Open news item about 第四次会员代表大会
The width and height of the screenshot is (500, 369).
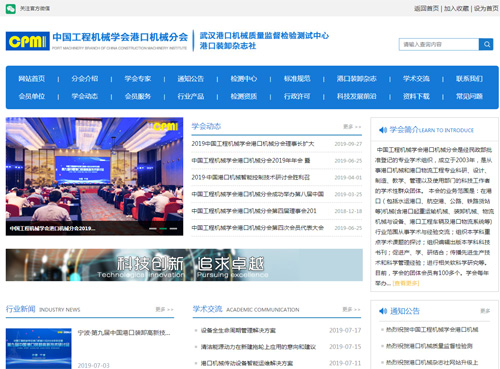[258, 228]
